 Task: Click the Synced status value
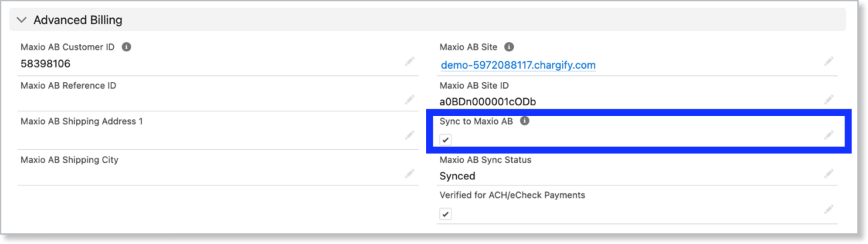click(x=457, y=177)
